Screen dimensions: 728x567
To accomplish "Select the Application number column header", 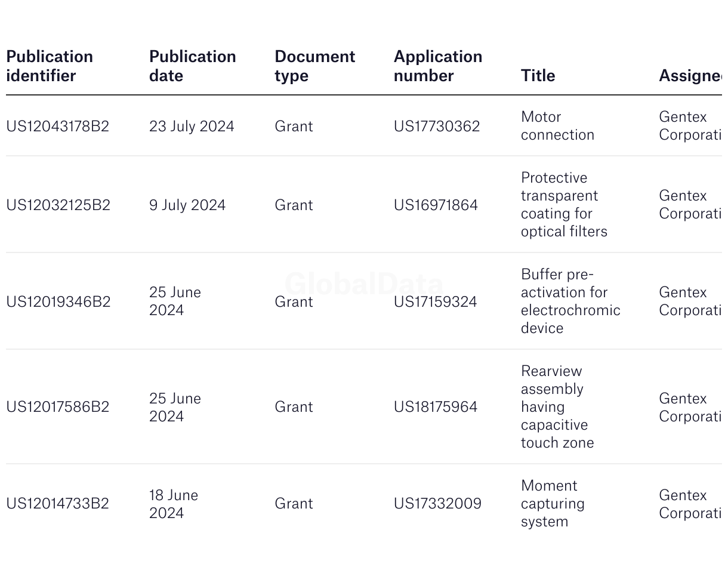I will coord(438,66).
